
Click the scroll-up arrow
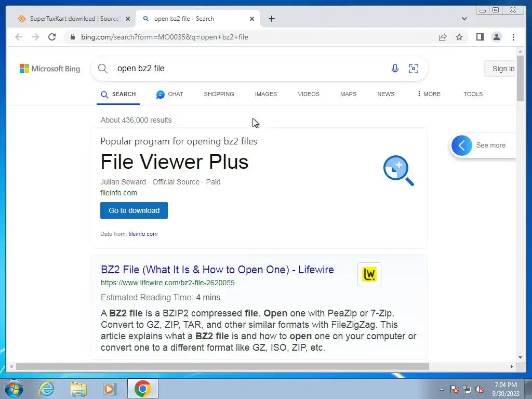click(520, 51)
